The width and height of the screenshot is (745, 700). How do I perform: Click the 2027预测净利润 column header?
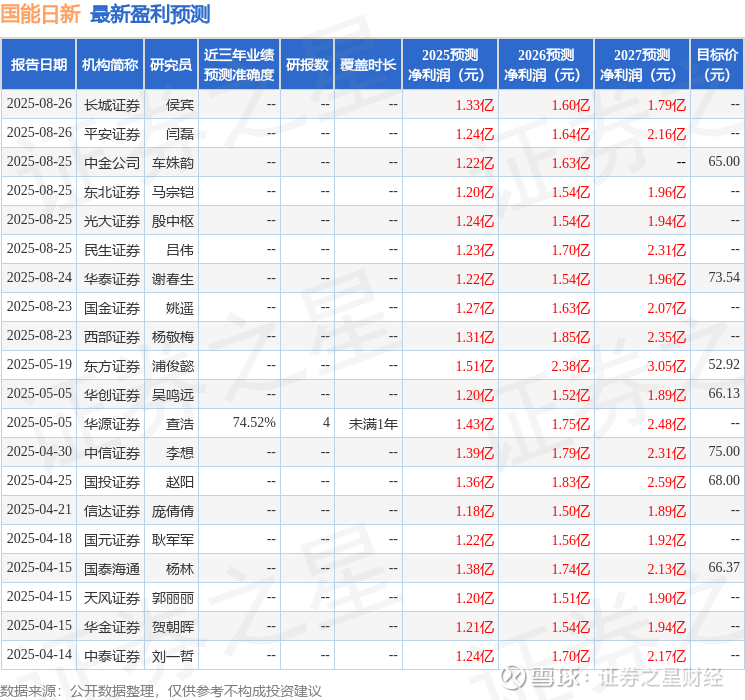coord(642,65)
